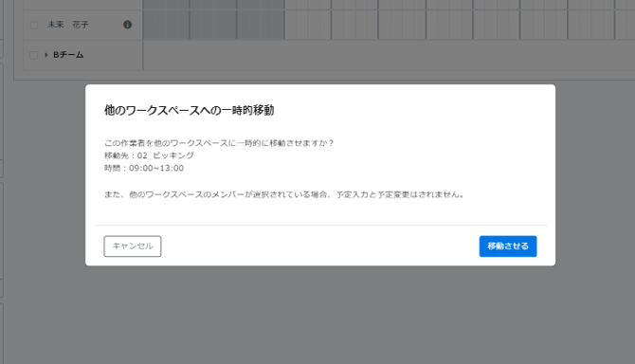Confirm with the 移動させる button

point(508,246)
